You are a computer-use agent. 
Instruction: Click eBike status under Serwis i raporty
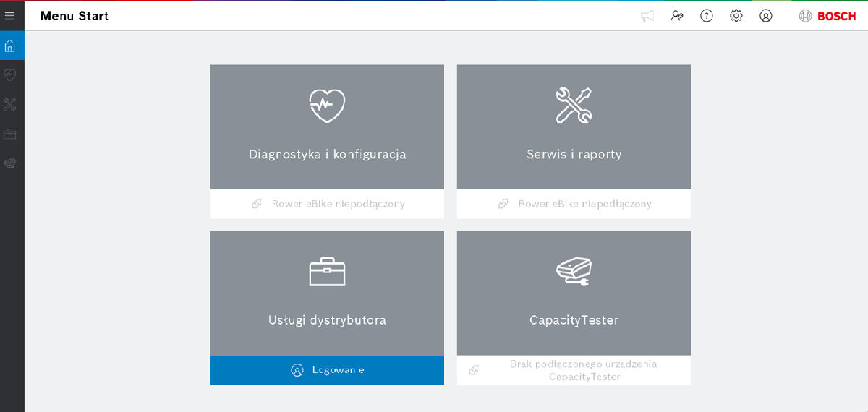pyautogui.click(x=574, y=204)
